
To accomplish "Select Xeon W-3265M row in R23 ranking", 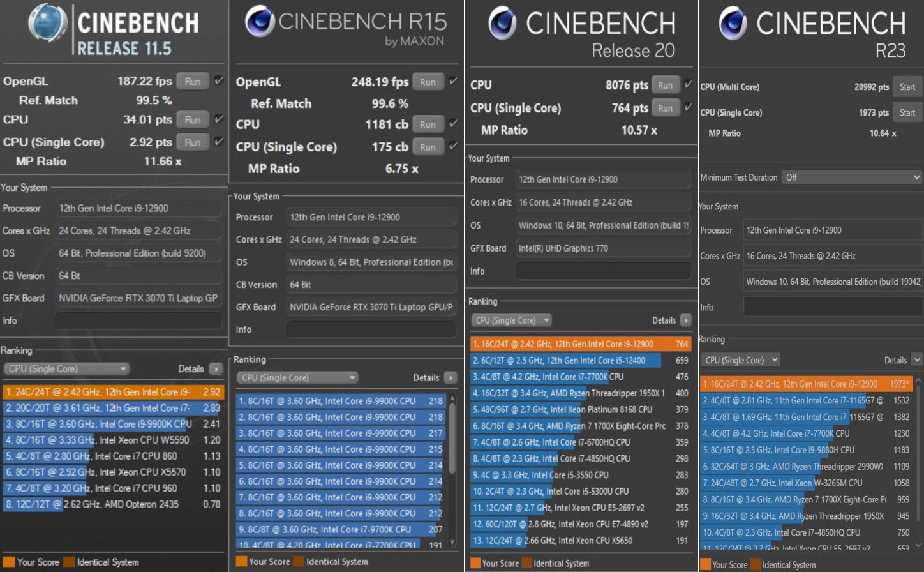I will click(807, 483).
